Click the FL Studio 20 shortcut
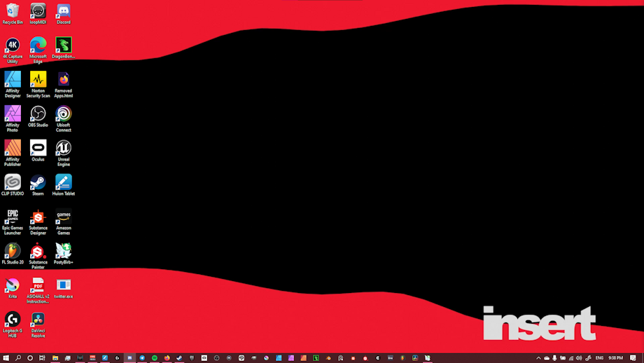The image size is (644, 363). [13, 251]
